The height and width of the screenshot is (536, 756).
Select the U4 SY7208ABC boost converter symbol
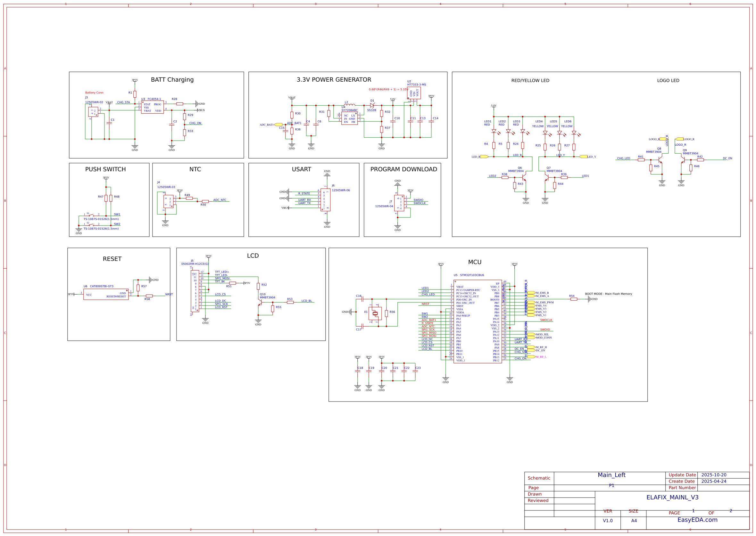point(349,118)
